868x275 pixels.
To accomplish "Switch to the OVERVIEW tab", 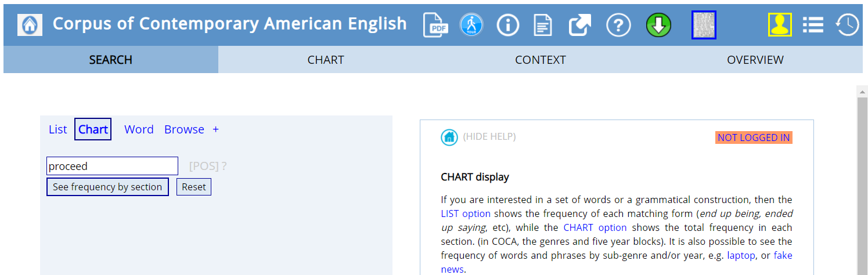I will pos(755,60).
